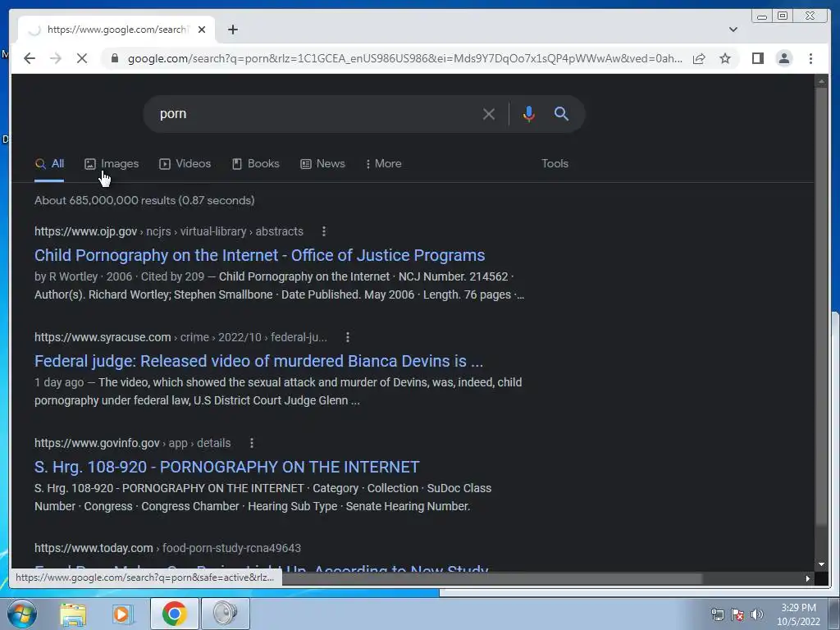The width and height of the screenshot is (840, 630).
Task: Open more options for govinfo.gov result
Action: tap(252, 443)
